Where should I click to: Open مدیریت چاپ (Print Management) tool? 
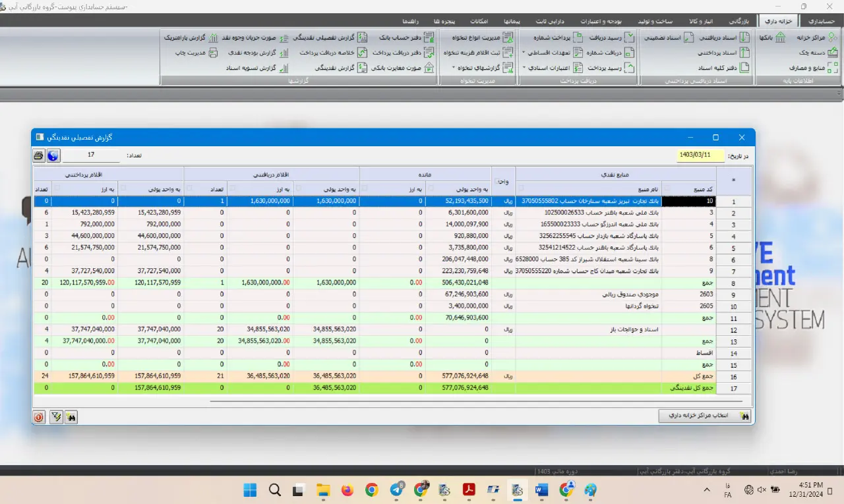191,53
